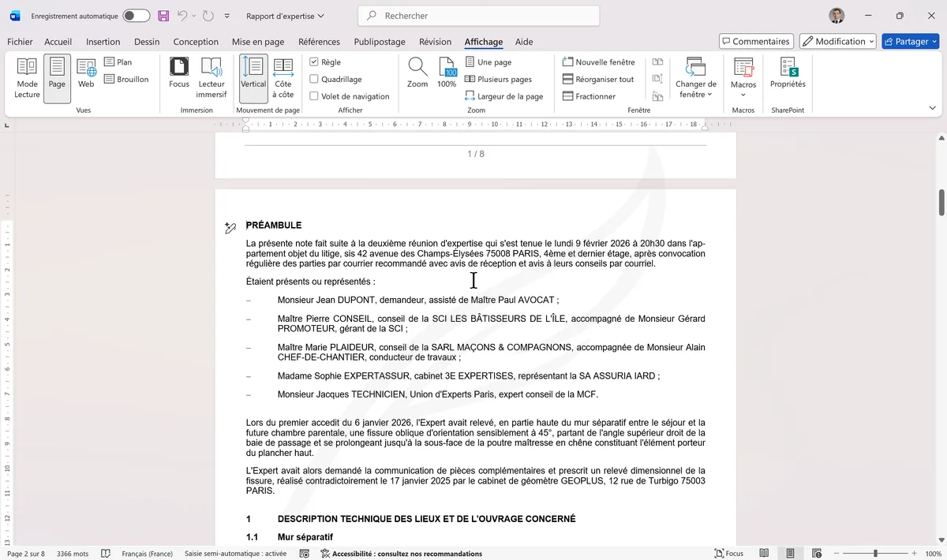Viewport: 947px width, 560px height.
Task: Click Nouvelle fenêtre button
Action: click(598, 62)
